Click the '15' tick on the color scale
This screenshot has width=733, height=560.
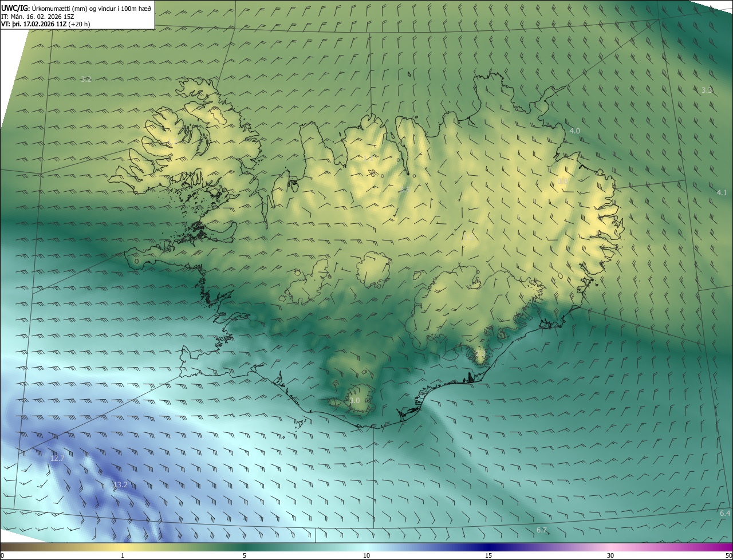pos(488,556)
